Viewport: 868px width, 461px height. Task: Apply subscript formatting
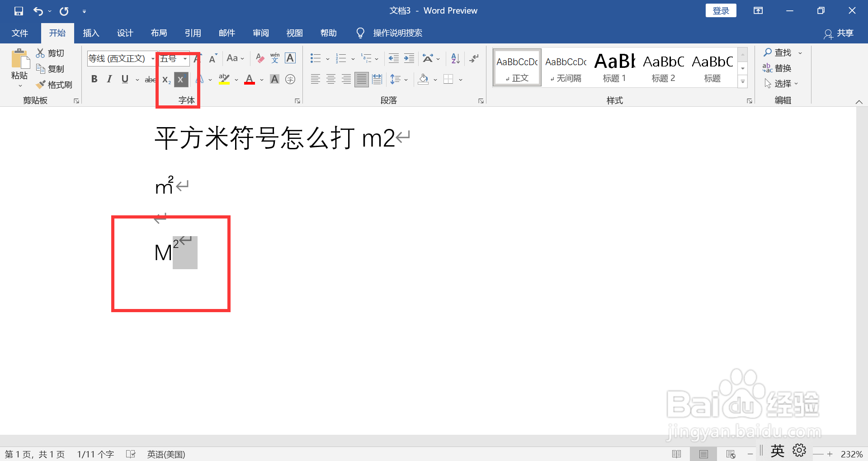166,79
